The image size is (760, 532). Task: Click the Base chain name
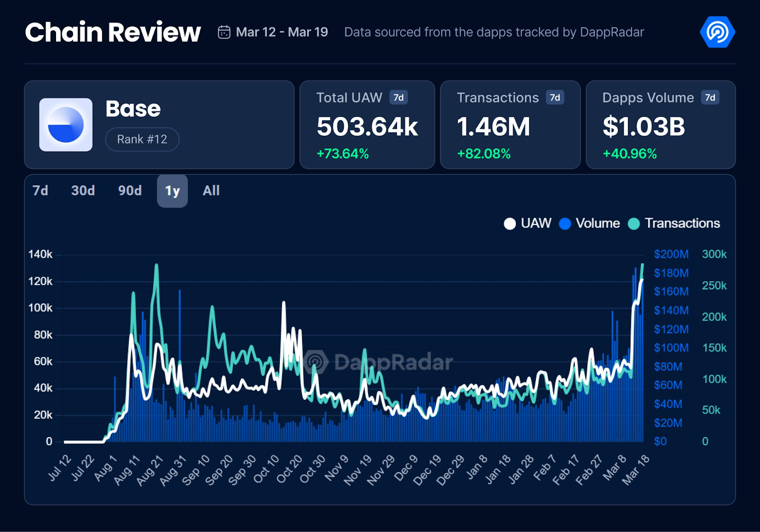coord(133,109)
